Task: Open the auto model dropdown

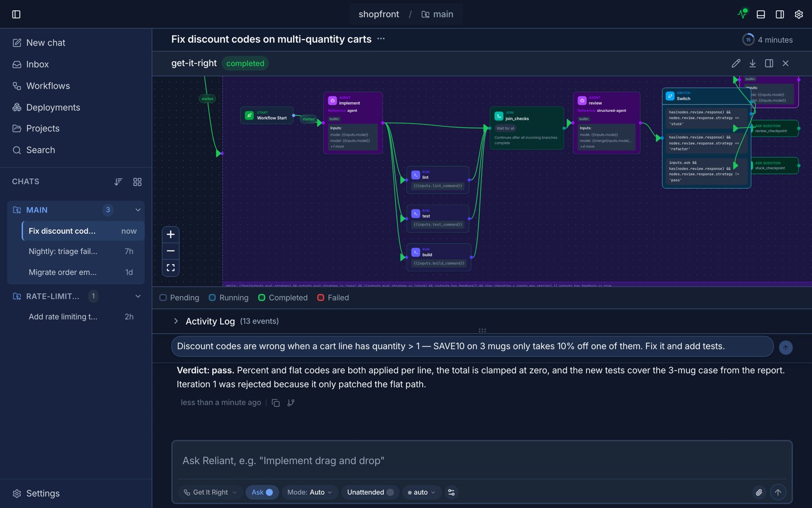Action: (421, 492)
